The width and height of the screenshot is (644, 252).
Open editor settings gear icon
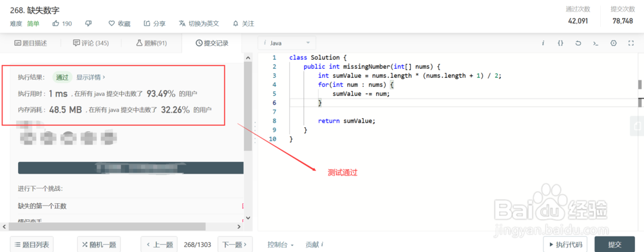point(614,43)
